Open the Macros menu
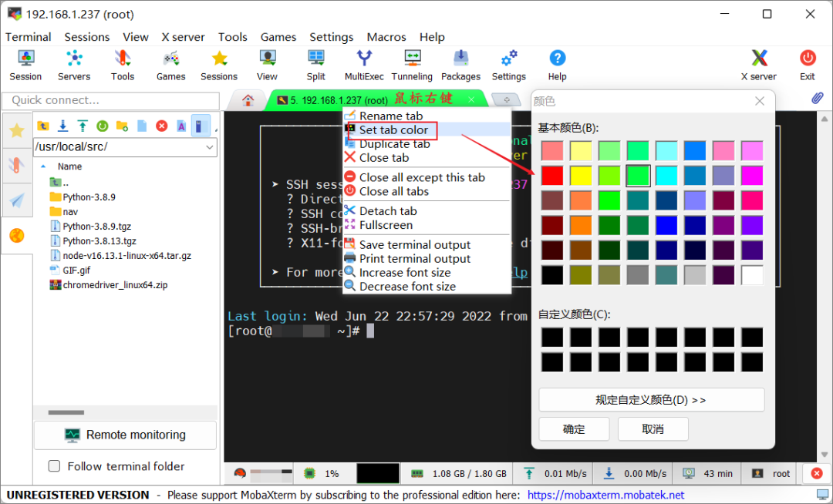 pyautogui.click(x=386, y=37)
